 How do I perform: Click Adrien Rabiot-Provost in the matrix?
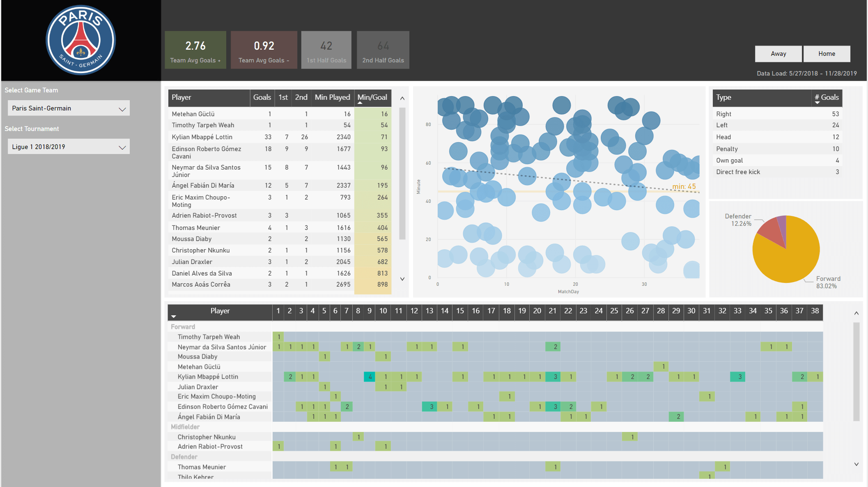click(210, 447)
